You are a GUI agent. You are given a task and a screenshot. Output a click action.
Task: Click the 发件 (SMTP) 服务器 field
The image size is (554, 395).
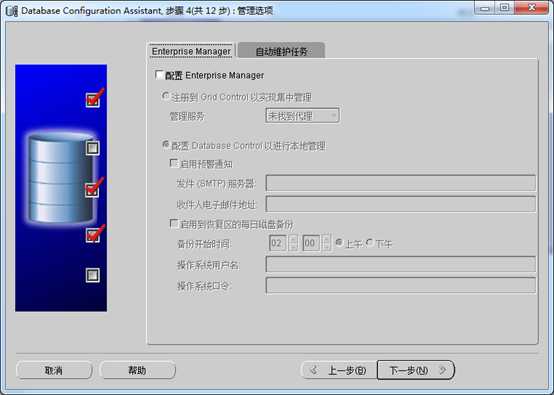401,183
